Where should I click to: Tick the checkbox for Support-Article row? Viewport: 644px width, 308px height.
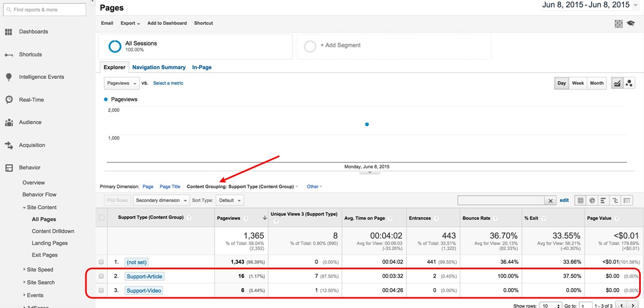pyautogui.click(x=101, y=276)
